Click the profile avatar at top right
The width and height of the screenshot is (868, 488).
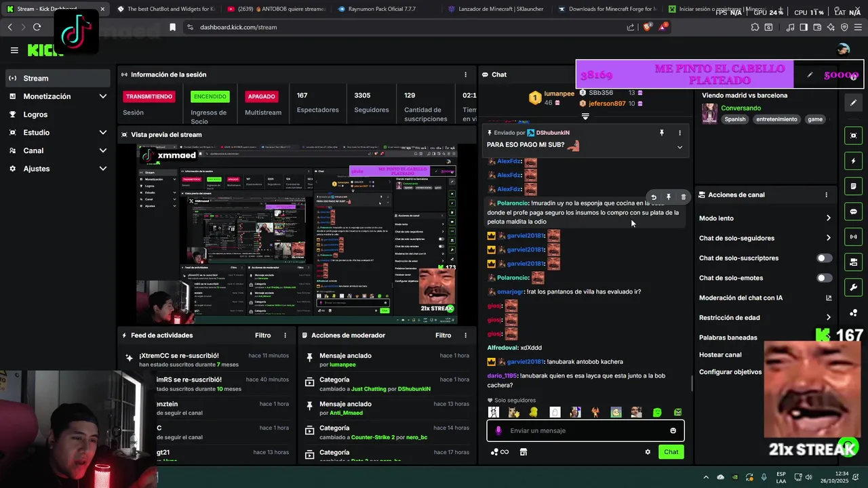(843, 49)
